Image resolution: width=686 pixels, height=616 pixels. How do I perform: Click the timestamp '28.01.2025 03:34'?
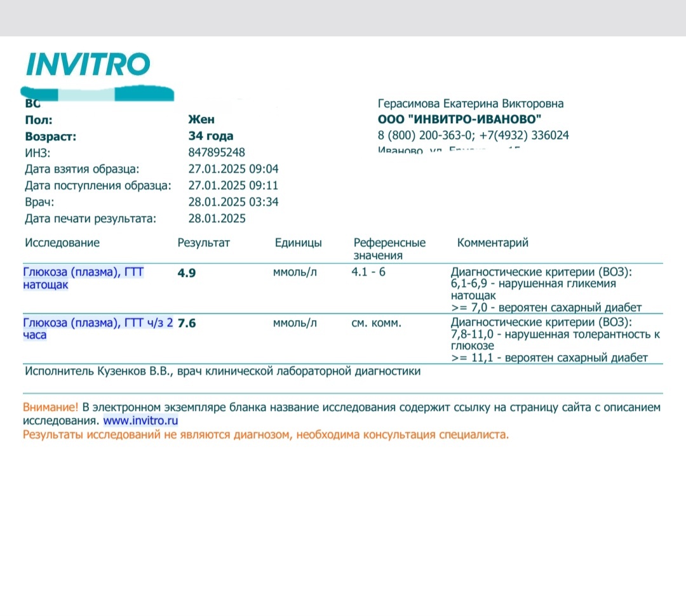coord(233,202)
